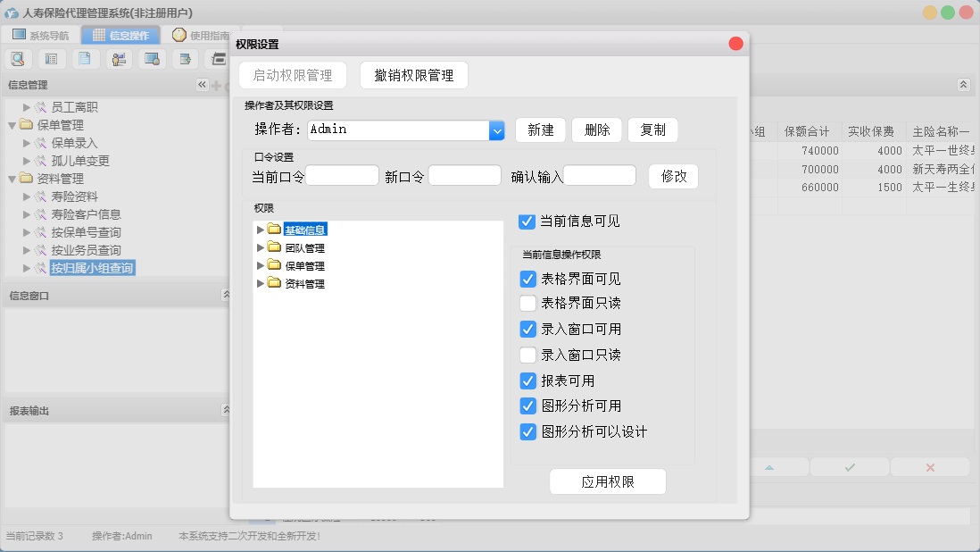Click the 当前口令 input field
980x552 pixels.
tap(342, 176)
